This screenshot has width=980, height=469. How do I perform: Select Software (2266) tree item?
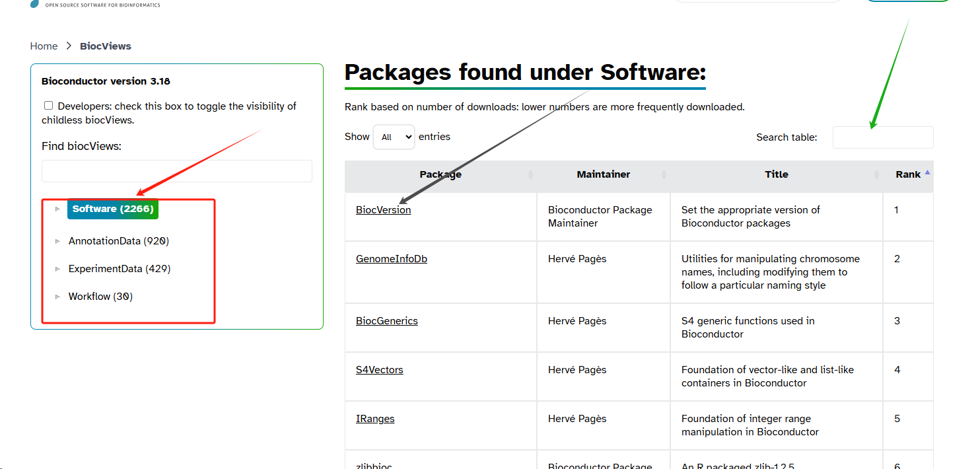click(x=113, y=209)
